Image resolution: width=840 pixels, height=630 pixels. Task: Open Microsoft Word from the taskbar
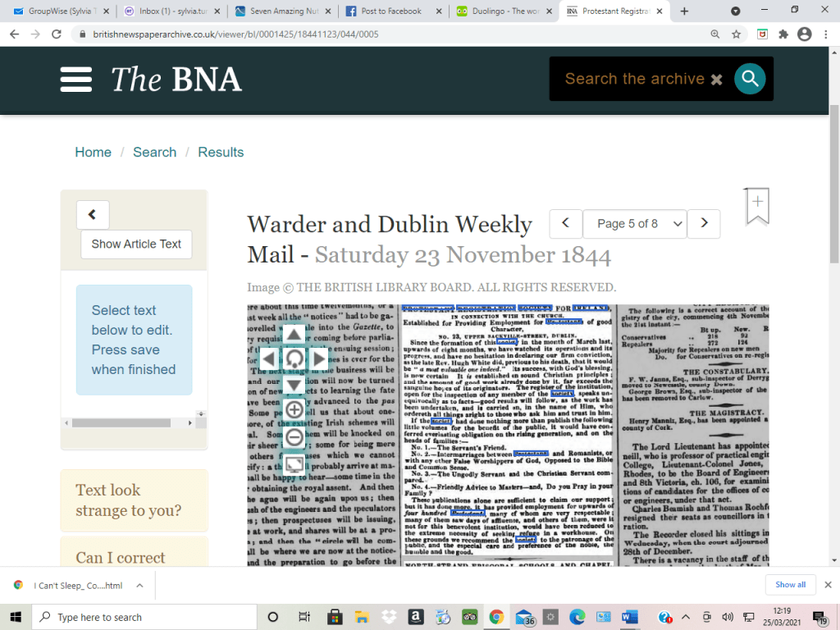629,617
